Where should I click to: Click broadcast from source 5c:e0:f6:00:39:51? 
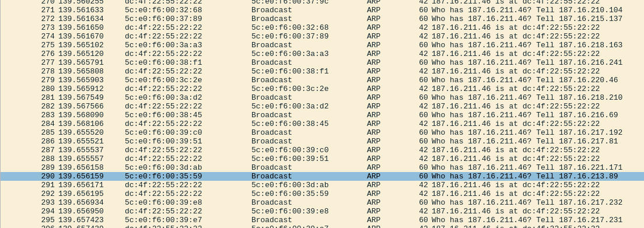322,141
